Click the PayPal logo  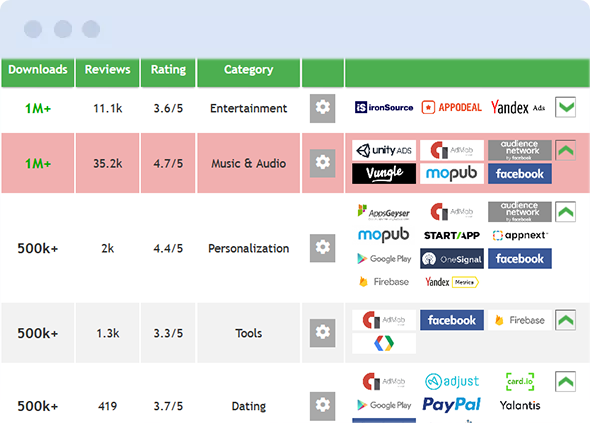click(x=452, y=405)
